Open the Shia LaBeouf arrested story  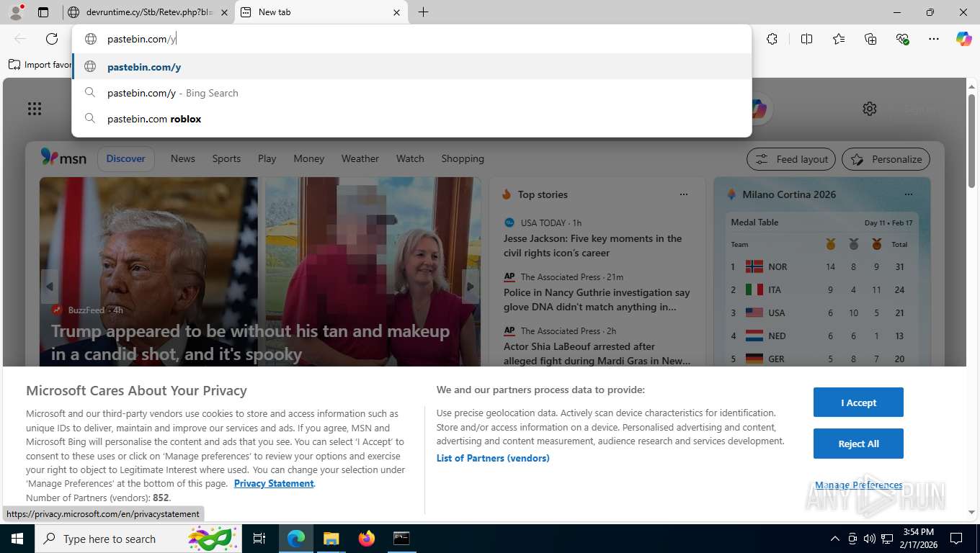click(x=597, y=354)
